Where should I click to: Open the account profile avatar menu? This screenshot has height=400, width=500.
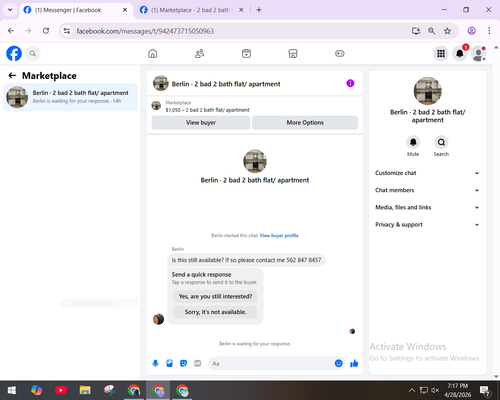[478, 53]
